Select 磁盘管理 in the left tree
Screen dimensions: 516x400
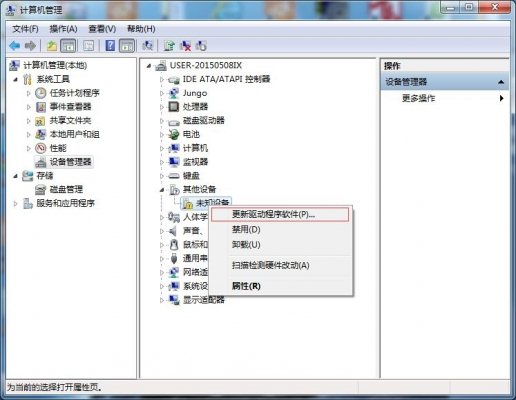tap(66, 189)
